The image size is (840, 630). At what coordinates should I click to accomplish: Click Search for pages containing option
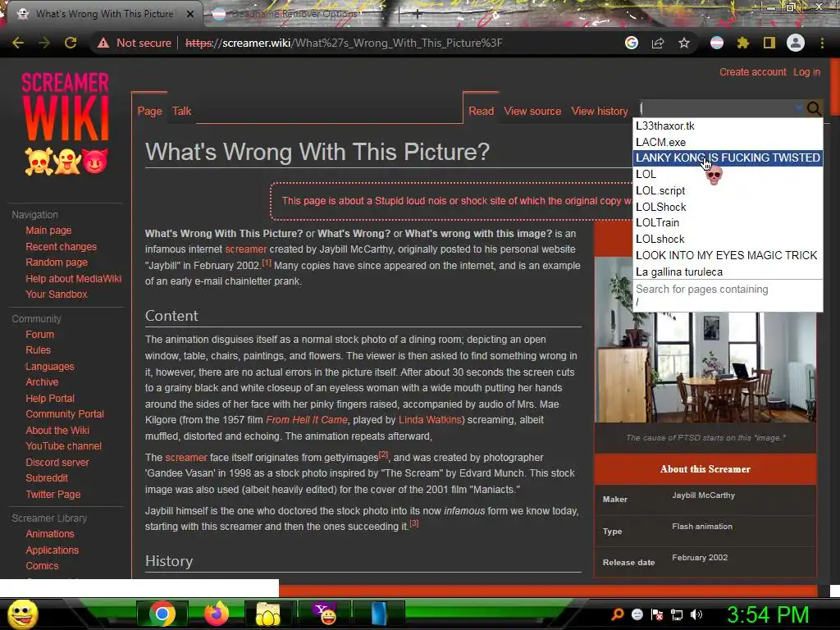coord(728,295)
